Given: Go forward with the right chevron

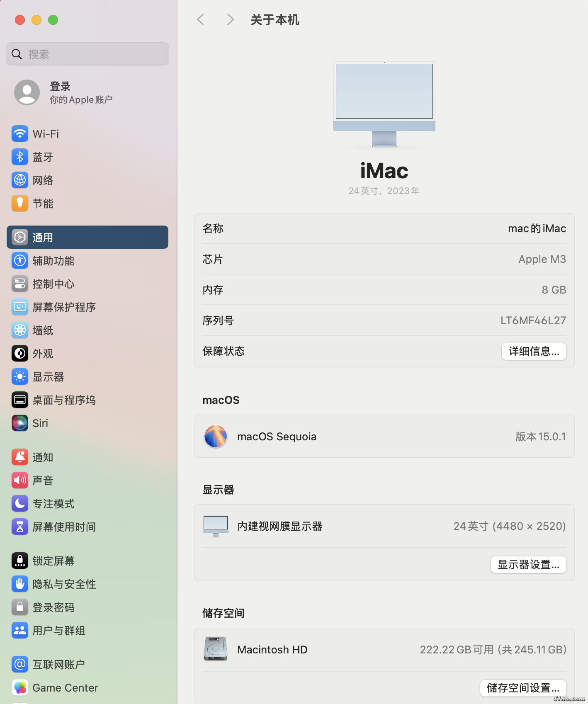Looking at the screenshot, I should [x=231, y=19].
